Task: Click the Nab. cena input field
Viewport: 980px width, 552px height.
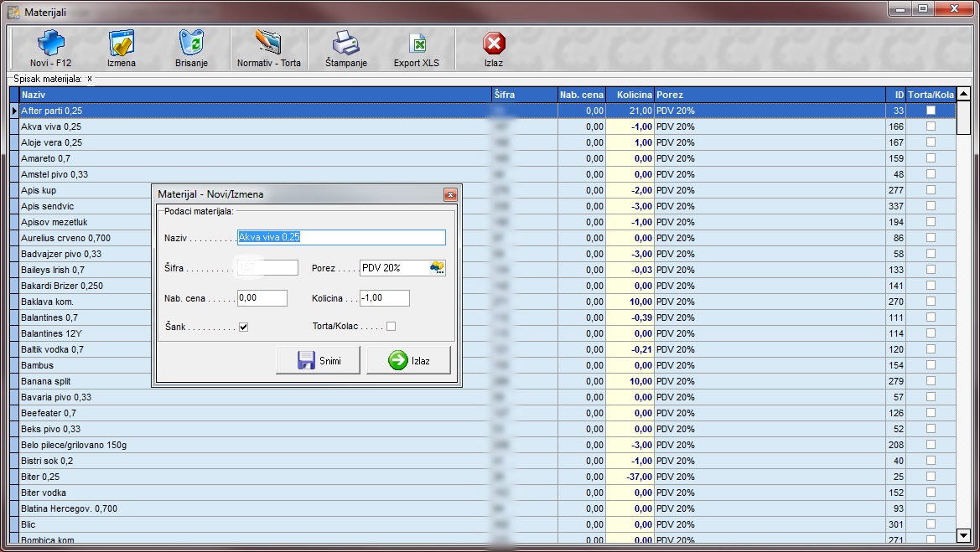Action: 262,298
